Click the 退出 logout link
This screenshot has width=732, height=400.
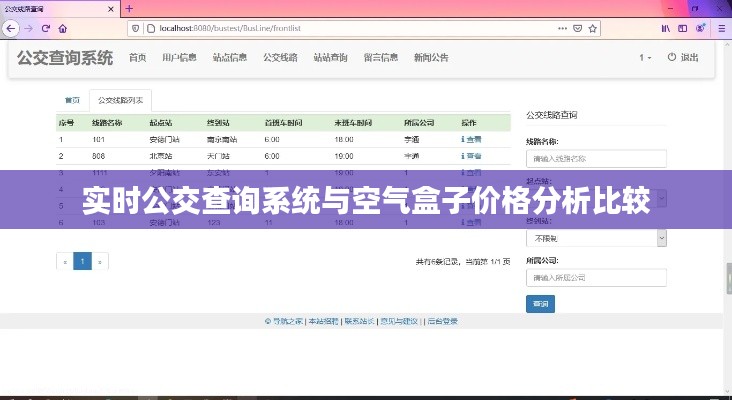[683, 58]
